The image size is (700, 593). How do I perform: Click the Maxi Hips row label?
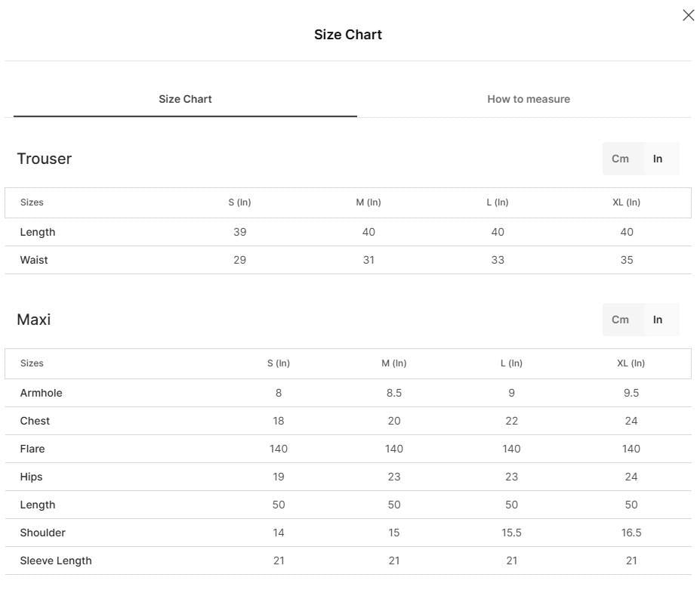point(31,477)
